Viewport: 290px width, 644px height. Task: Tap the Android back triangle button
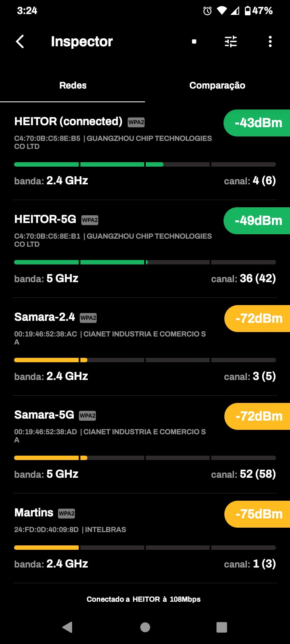67,627
